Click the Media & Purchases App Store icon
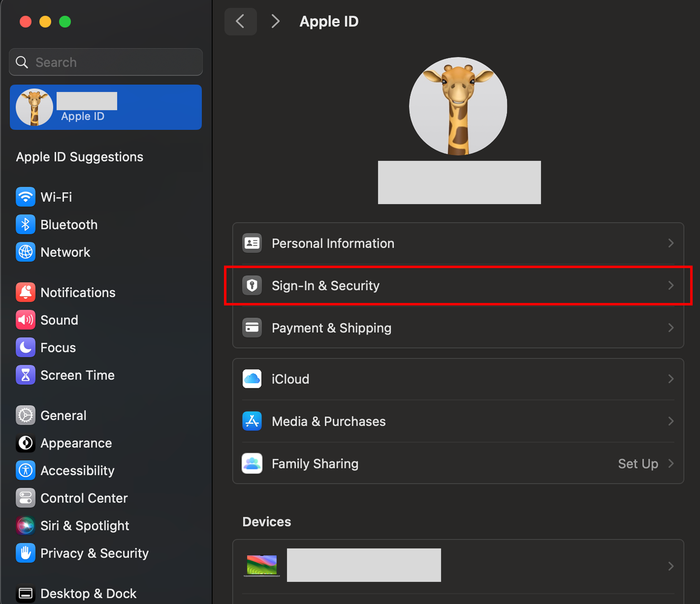The image size is (700, 604). (252, 421)
